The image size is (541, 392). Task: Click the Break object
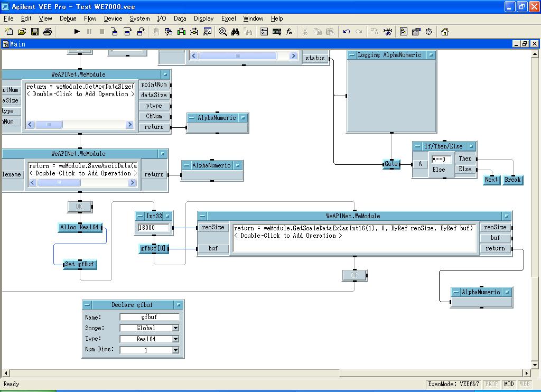click(512, 180)
